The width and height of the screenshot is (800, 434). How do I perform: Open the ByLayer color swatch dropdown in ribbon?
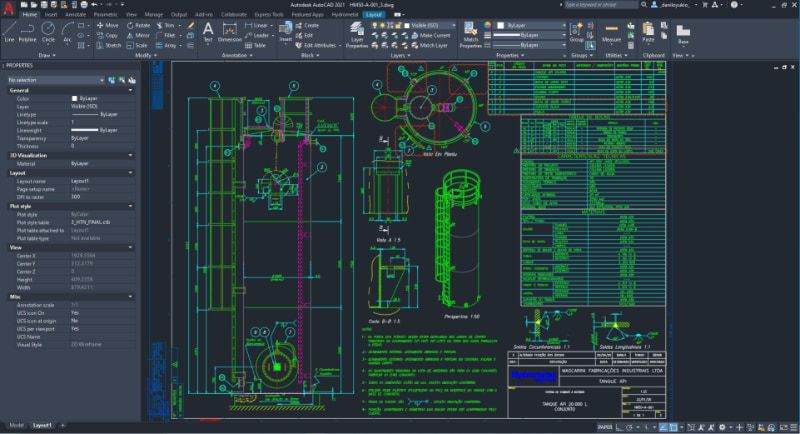[x=531, y=25]
